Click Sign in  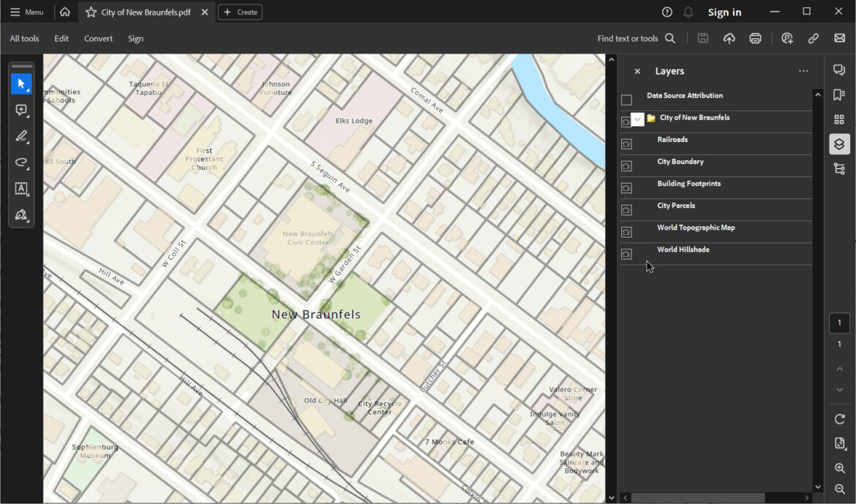pyautogui.click(x=724, y=12)
